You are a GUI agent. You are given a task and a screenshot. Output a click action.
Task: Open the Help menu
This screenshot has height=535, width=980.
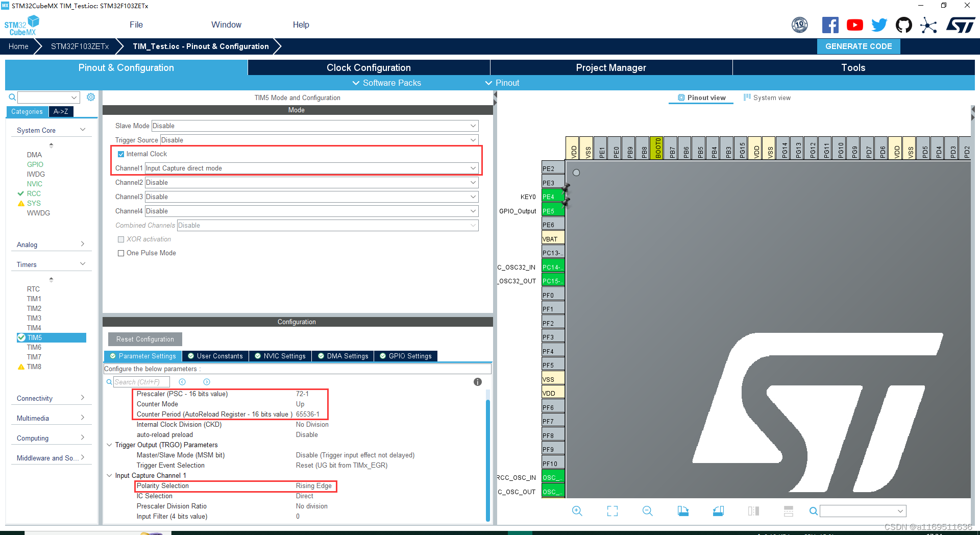301,25
